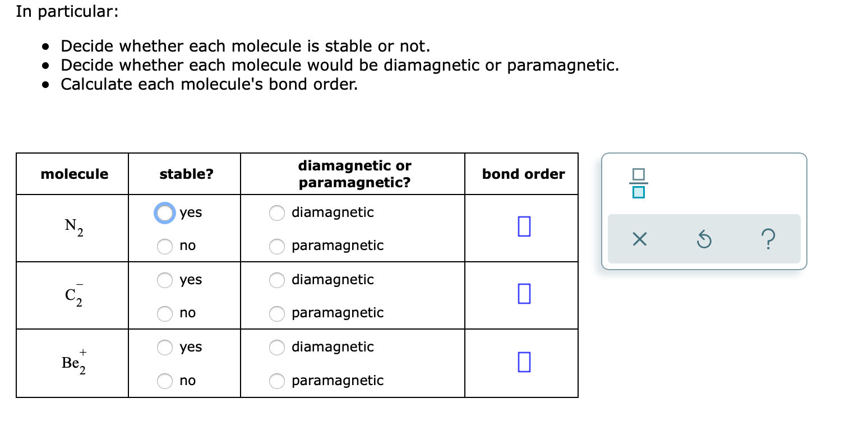Open help via the question mark icon
The height and width of the screenshot is (426, 868).
pyautogui.click(x=768, y=240)
